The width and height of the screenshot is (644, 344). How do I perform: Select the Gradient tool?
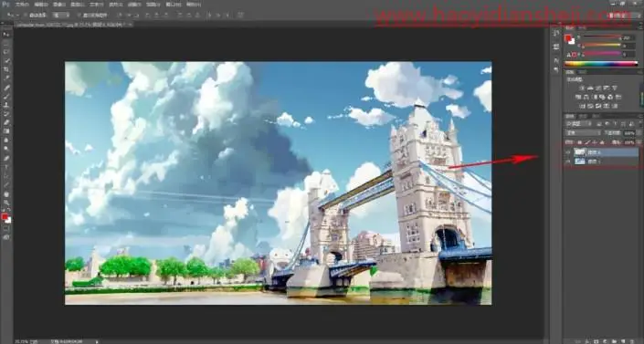[6, 131]
